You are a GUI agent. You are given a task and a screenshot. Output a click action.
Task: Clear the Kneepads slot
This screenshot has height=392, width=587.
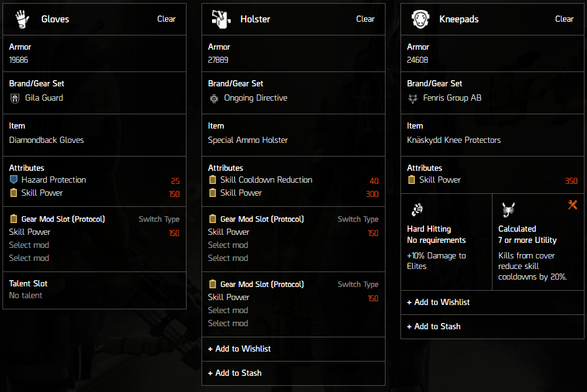pos(564,19)
